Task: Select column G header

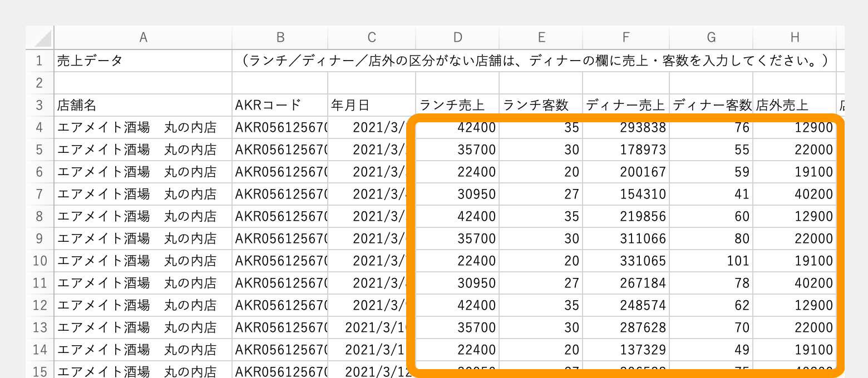Action: 711,37
